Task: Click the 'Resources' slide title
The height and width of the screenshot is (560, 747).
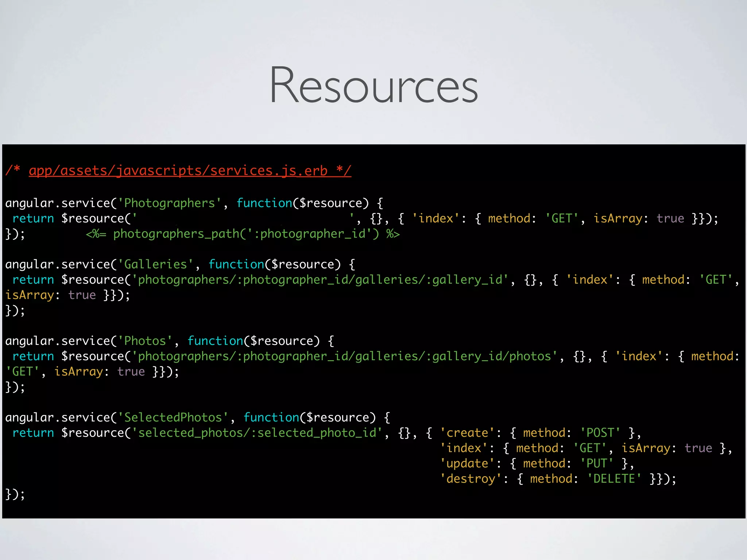Action: click(373, 85)
